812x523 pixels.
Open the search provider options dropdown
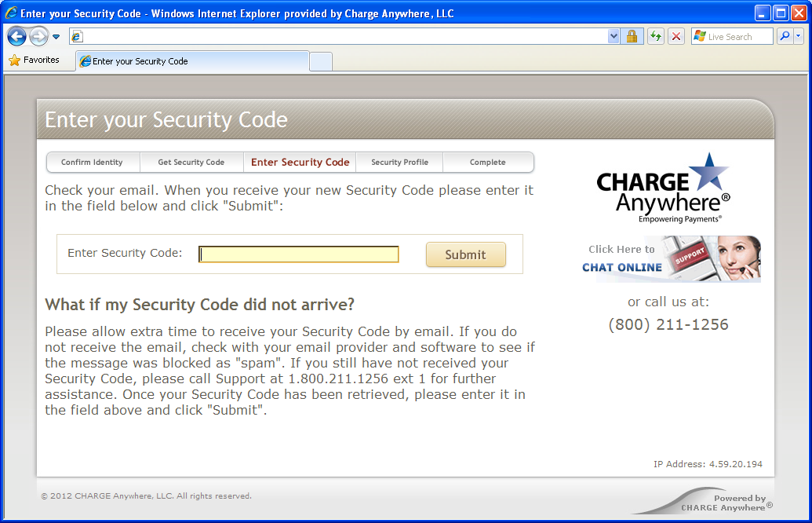tap(799, 37)
